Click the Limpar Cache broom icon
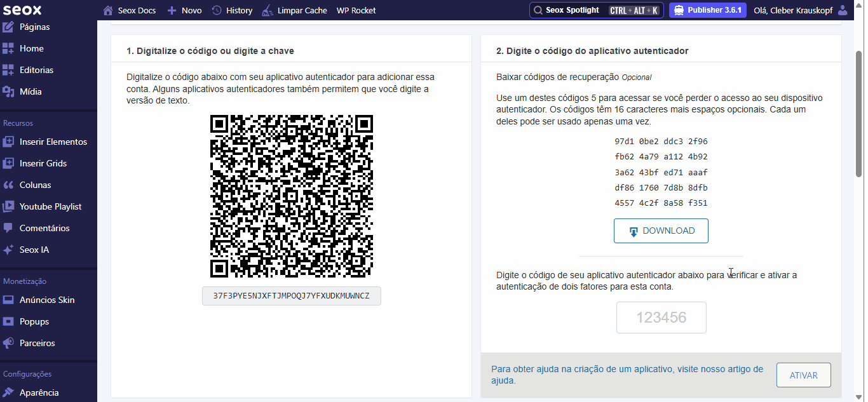The image size is (868, 402). coord(268,11)
